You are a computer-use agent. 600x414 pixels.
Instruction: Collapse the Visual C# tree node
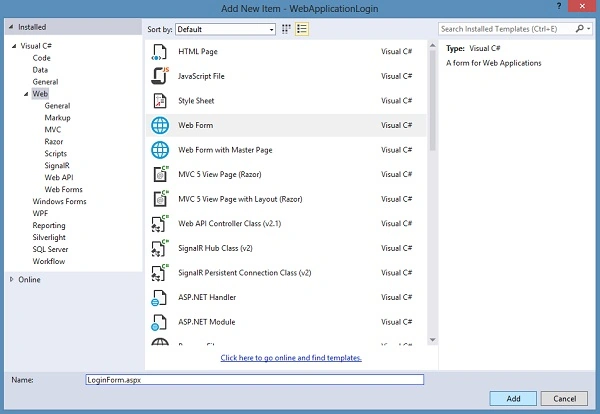[14, 46]
